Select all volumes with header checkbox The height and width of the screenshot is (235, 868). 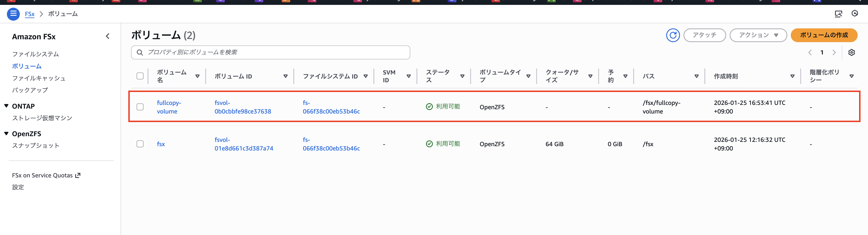[140, 76]
